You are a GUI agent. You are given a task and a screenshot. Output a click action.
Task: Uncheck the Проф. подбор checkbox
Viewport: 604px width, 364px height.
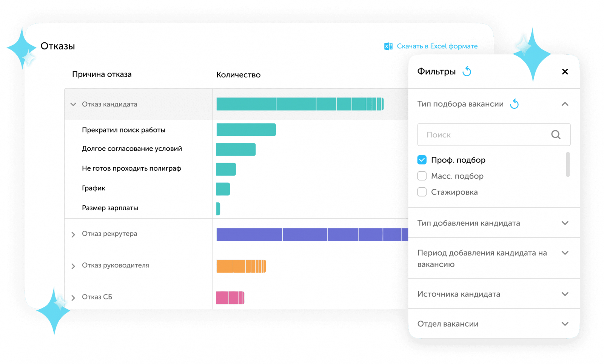click(422, 160)
